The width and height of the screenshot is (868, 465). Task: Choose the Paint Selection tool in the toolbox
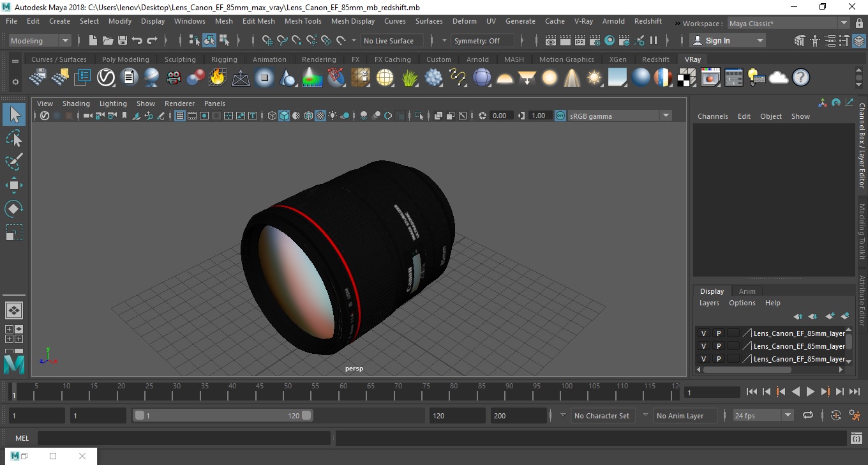coord(14,162)
